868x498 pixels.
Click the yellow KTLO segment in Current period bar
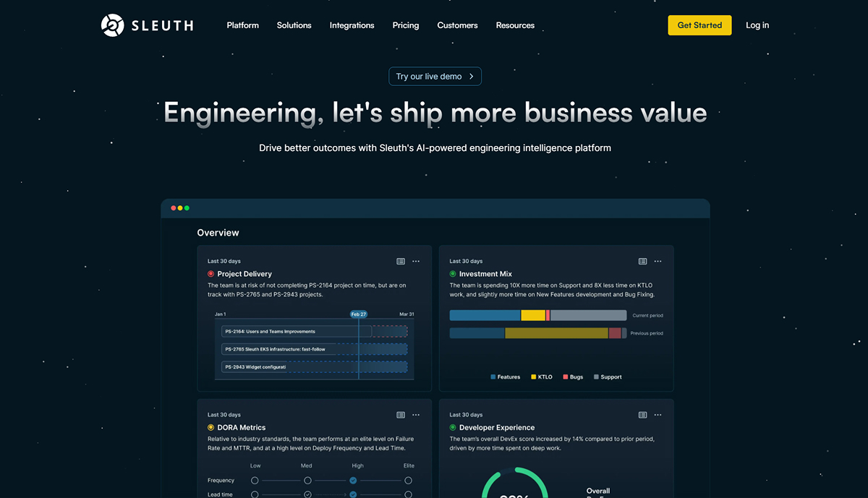pyautogui.click(x=533, y=315)
